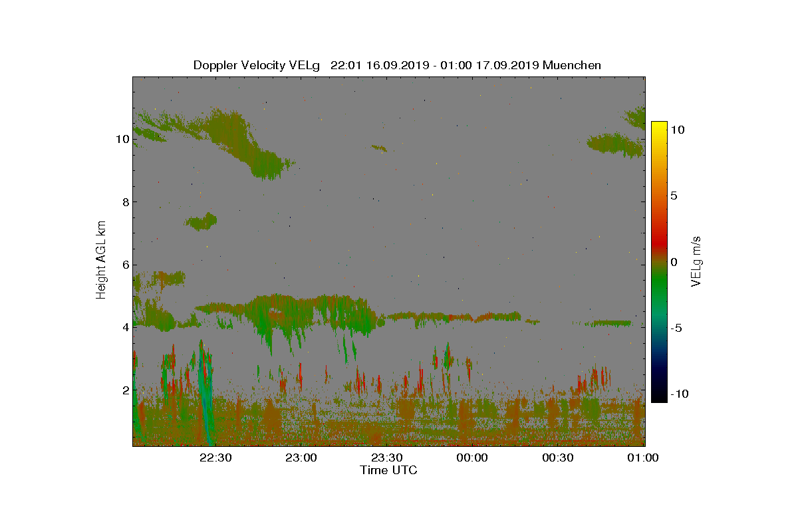
Task: Click the 22:30 time tick label
Action: pyautogui.click(x=215, y=458)
